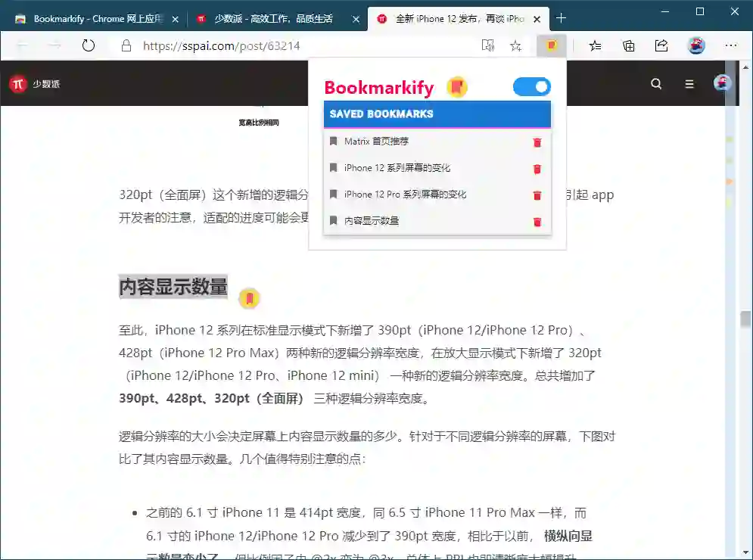The height and width of the screenshot is (560, 753).
Task: Go back to previous page
Action: coord(23,45)
